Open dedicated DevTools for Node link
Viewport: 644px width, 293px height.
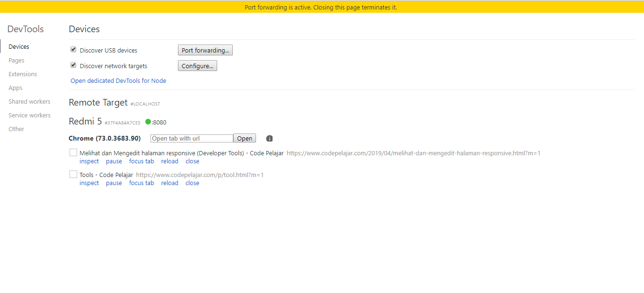118,80
